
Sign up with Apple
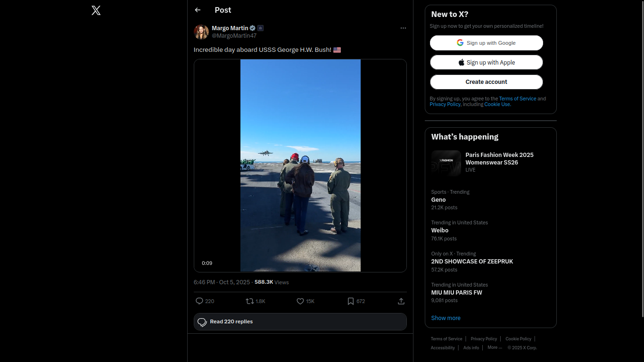(x=486, y=62)
